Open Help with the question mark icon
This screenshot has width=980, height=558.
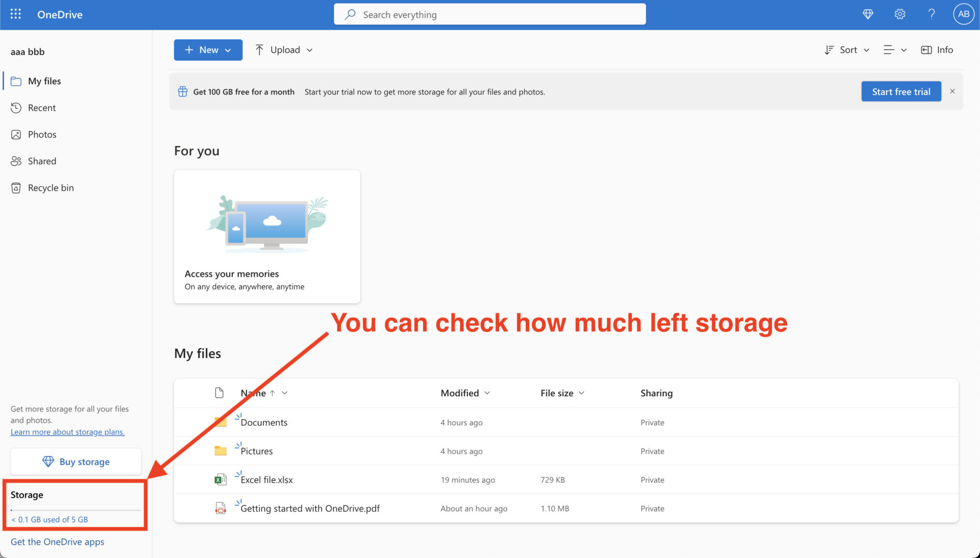pos(932,14)
